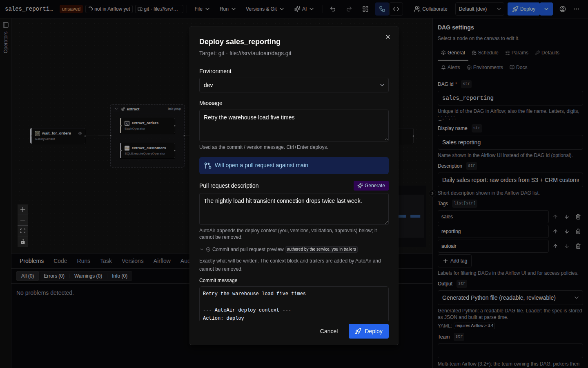Move the reporting tag up
The width and height of the screenshot is (588, 368).
click(x=555, y=231)
